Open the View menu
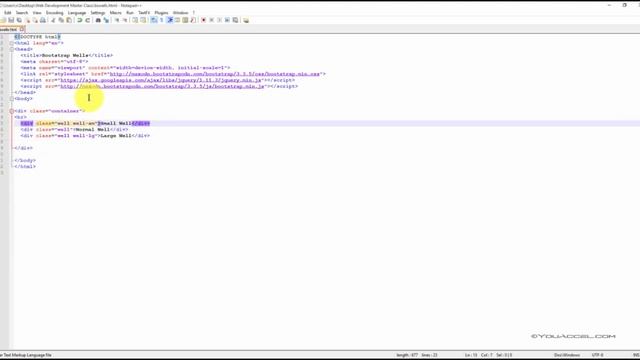Viewport: 640px width, 360px height. [37, 13]
